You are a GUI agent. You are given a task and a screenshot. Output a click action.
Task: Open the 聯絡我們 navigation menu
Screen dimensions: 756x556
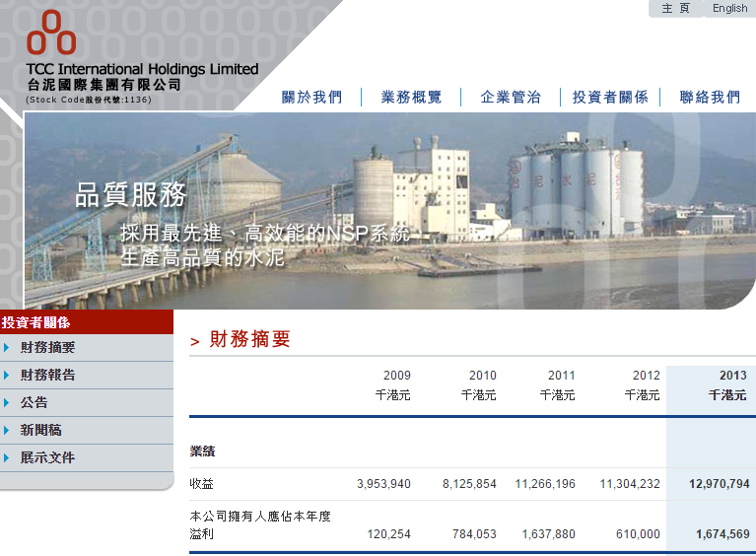coord(710,97)
